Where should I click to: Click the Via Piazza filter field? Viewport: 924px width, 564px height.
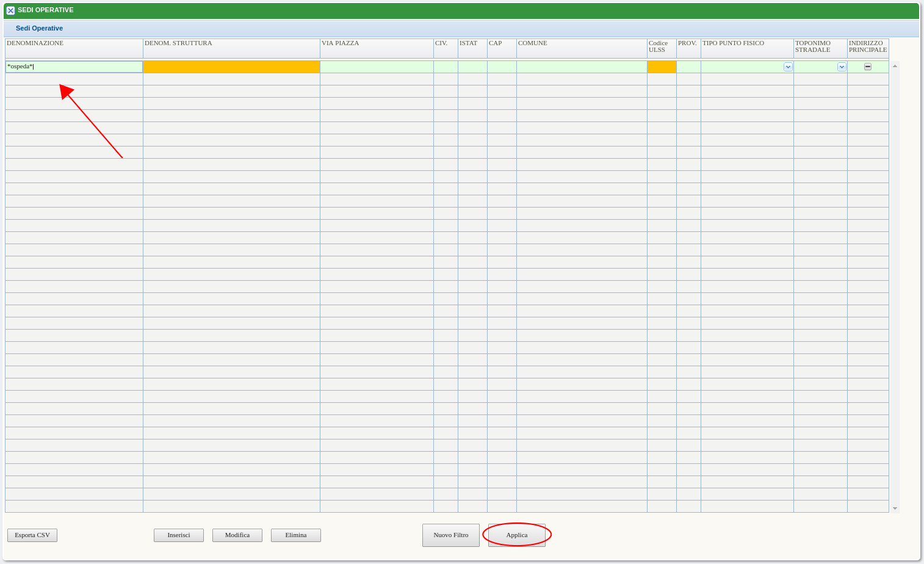[377, 67]
